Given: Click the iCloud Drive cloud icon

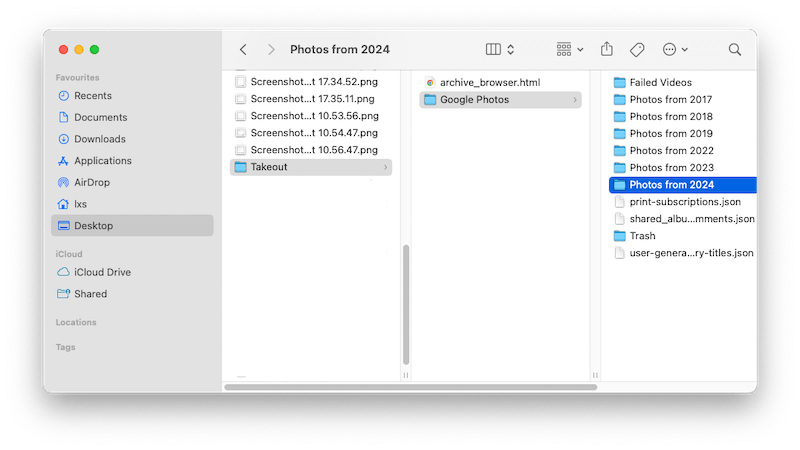Looking at the screenshot, I should 63,272.
